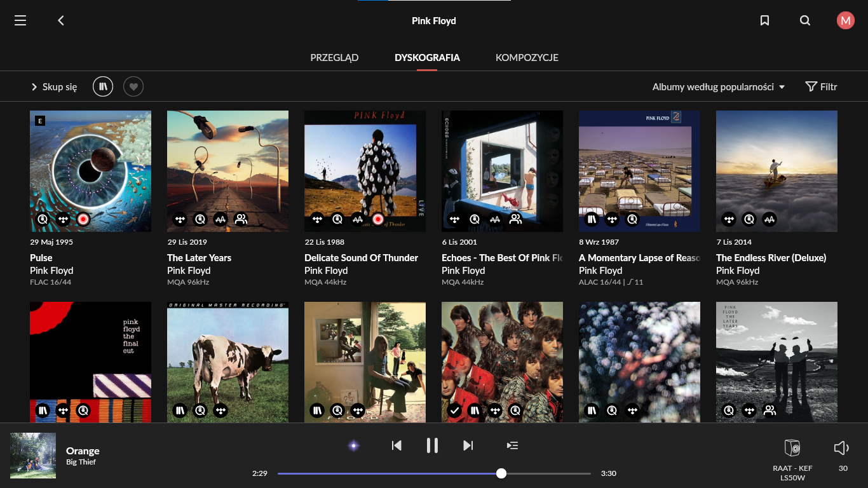
Task: Toggle Roon Radio sparkle icon
Action: 354,445
